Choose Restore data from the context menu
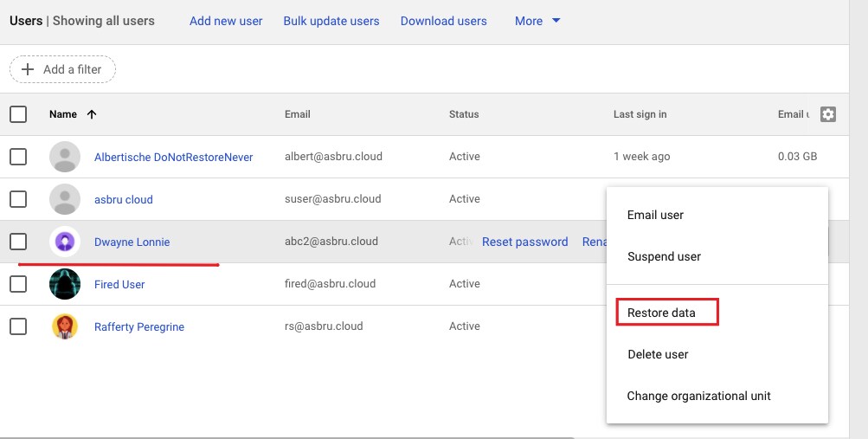Image resolution: width=868 pixels, height=439 pixels. (x=661, y=313)
